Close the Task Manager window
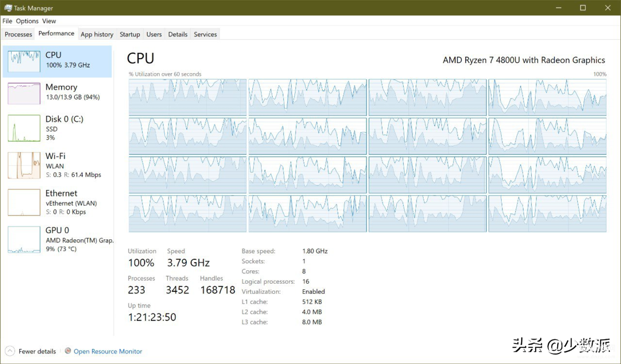This screenshot has height=364, width=621. 608,8
